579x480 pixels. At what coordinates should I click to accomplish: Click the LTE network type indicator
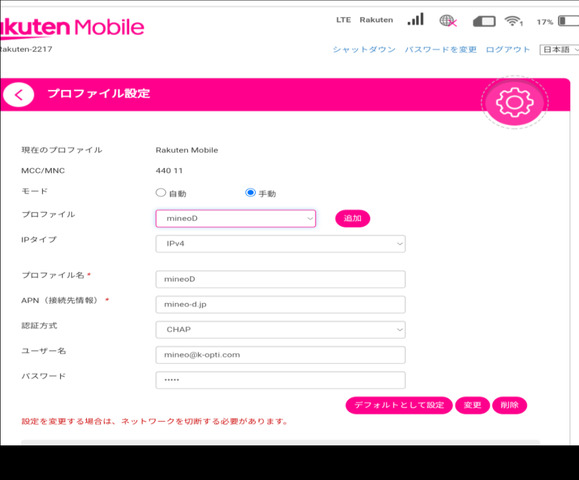tap(343, 20)
